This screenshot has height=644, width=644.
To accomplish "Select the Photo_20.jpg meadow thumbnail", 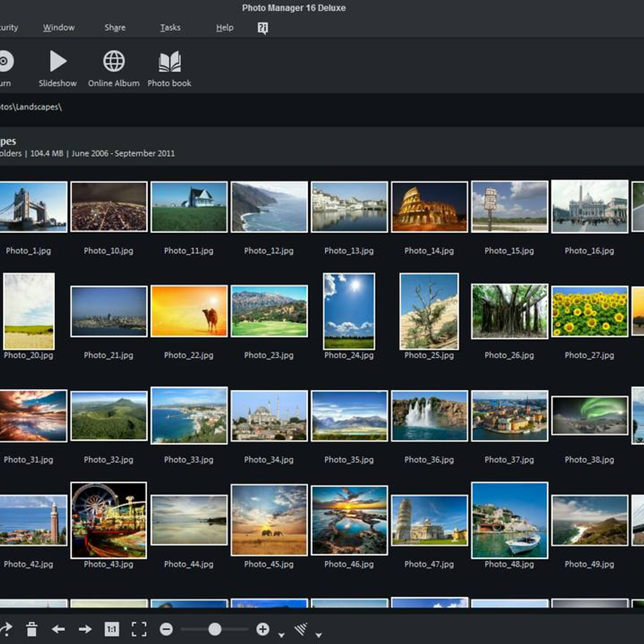I will pos(29,311).
